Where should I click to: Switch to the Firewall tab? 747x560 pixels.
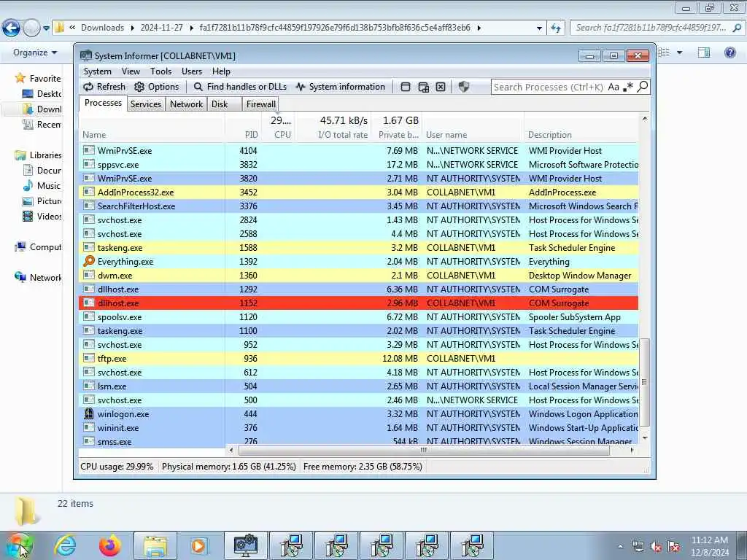pos(260,104)
